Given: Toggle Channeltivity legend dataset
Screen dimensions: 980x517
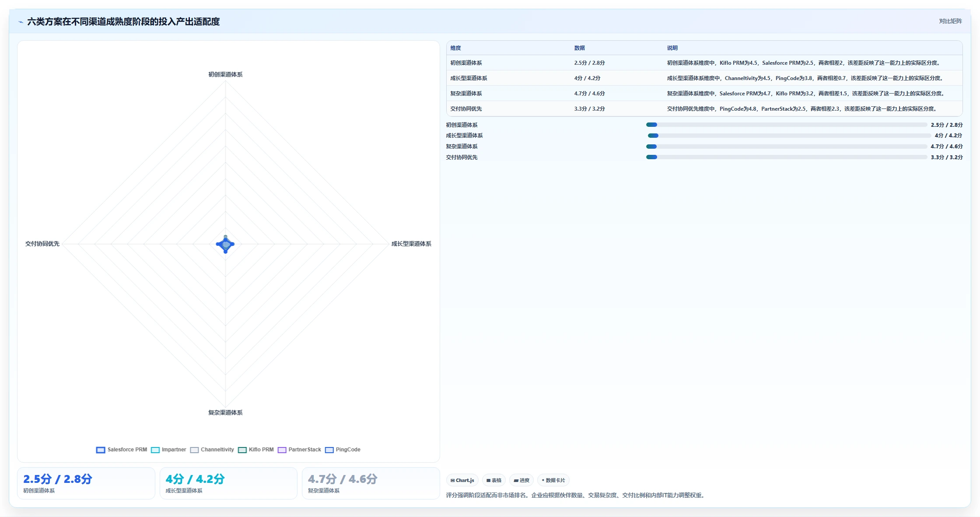Looking at the screenshot, I should [212, 450].
